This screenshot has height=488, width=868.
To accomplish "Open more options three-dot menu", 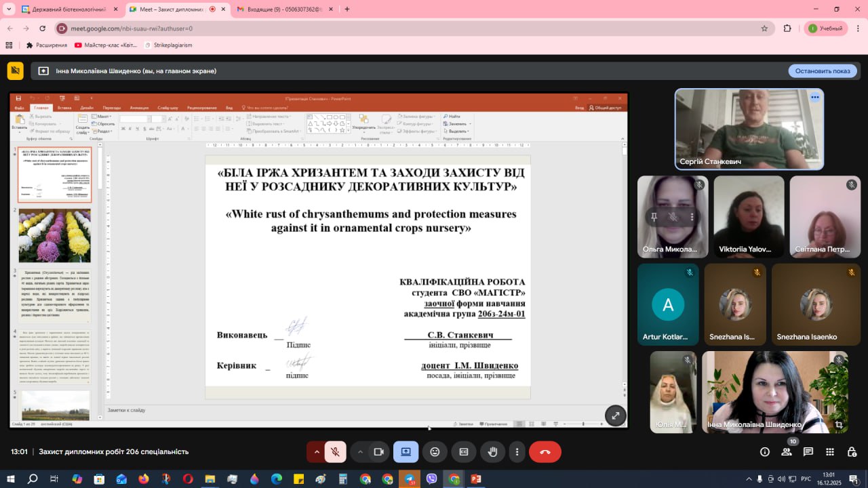I will pos(517,451).
